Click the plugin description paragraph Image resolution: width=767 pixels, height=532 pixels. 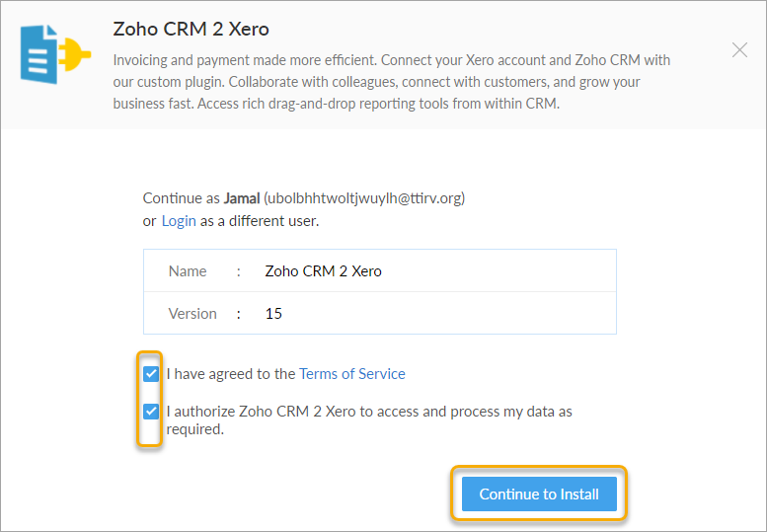pyautogui.click(x=391, y=82)
